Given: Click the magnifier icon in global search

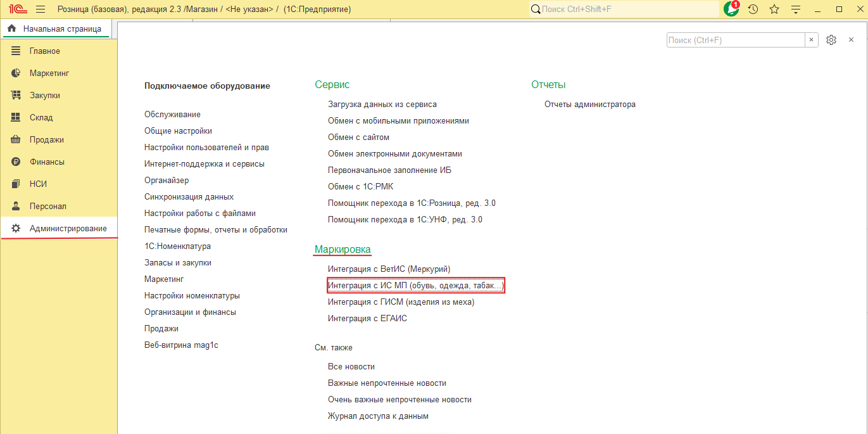Looking at the screenshot, I should pyautogui.click(x=536, y=10).
